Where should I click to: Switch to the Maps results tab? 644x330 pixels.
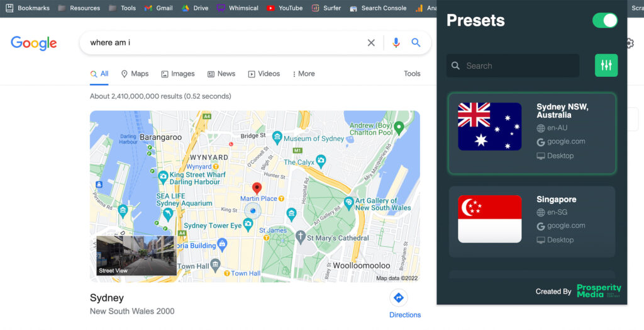tap(135, 74)
